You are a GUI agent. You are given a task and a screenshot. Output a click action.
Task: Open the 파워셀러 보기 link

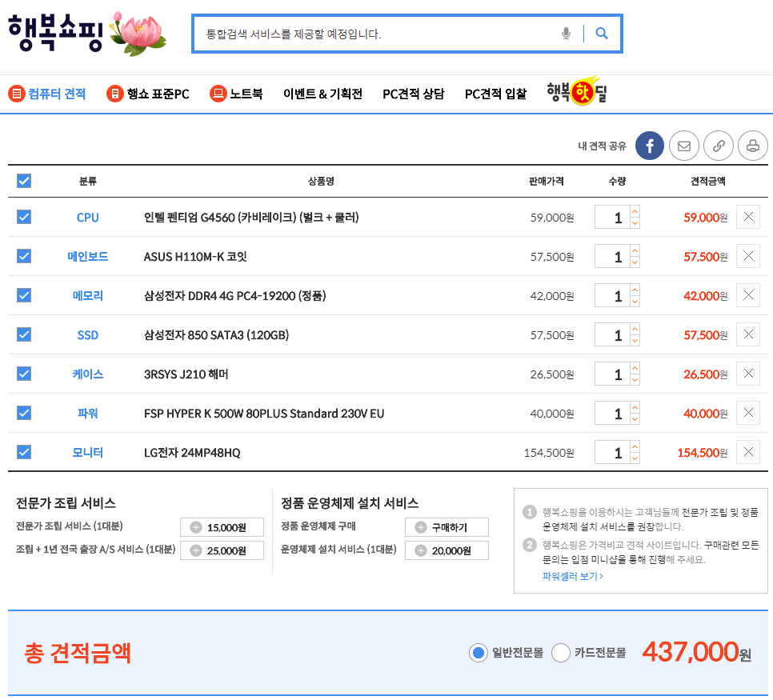click(572, 576)
